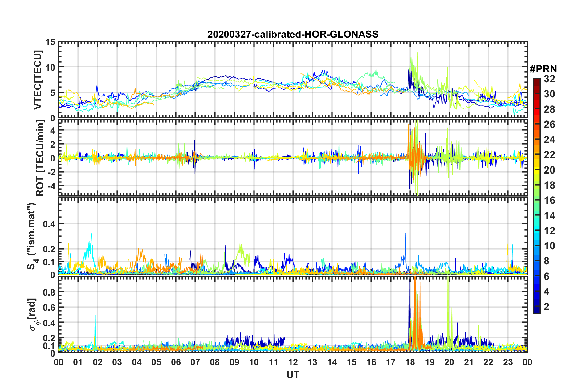Click sigma phi tick label 0.8
This screenshot has height=392, width=586.
coord(49,292)
